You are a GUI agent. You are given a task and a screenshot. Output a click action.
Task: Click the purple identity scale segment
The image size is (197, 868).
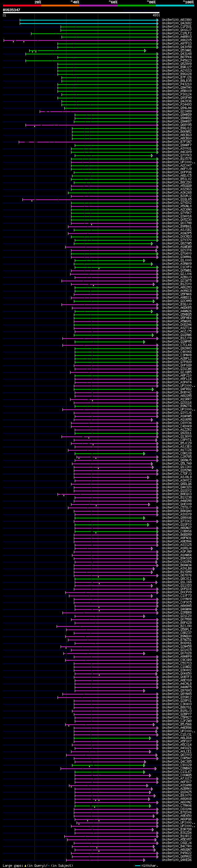click(99, 6)
